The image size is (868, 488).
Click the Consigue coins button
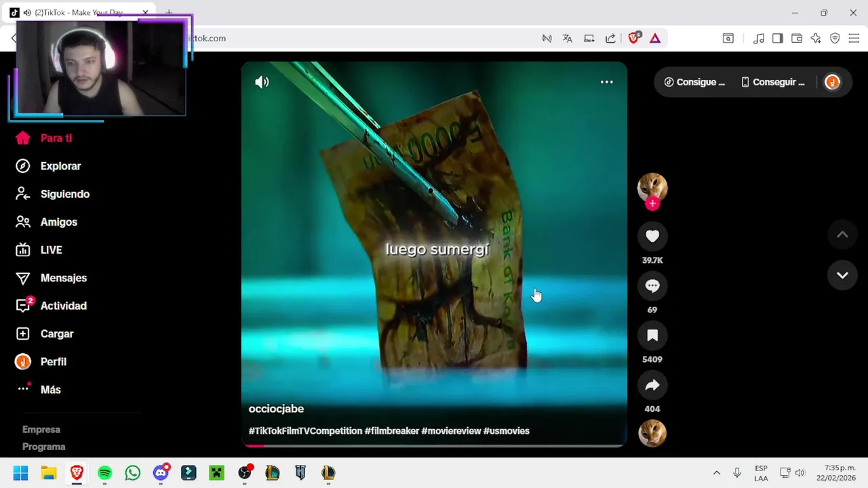tap(694, 82)
